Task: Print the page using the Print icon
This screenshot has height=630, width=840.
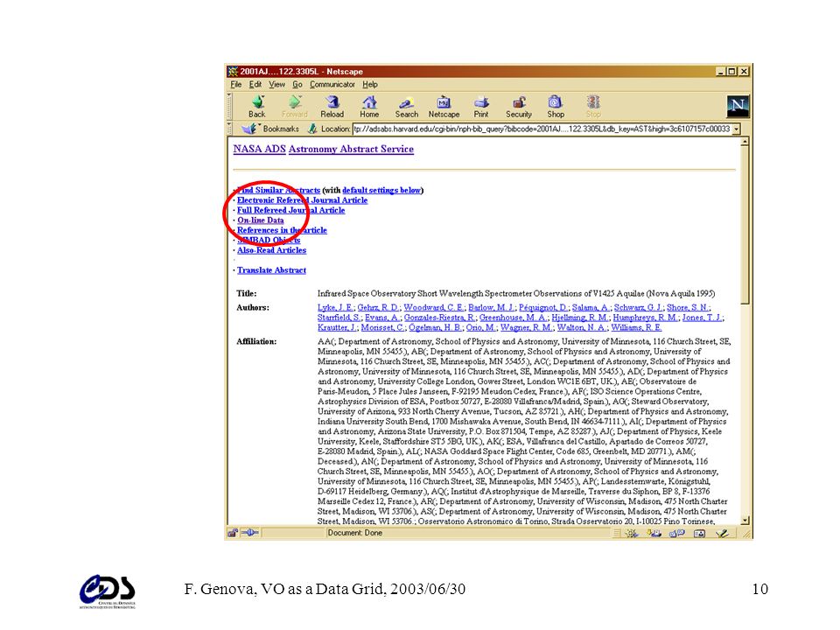Action: (481, 101)
